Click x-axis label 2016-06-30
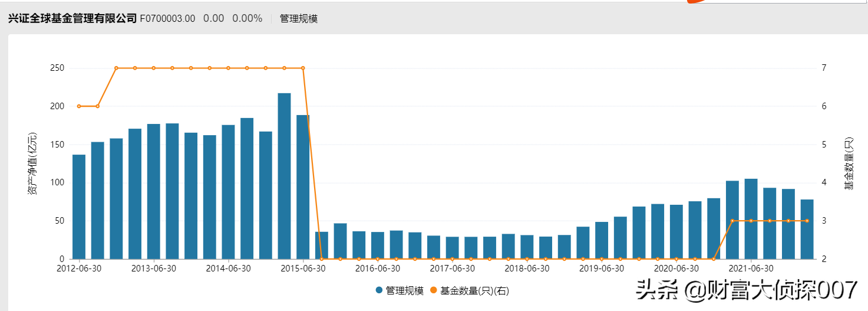The width and height of the screenshot is (868, 311). coord(378,269)
